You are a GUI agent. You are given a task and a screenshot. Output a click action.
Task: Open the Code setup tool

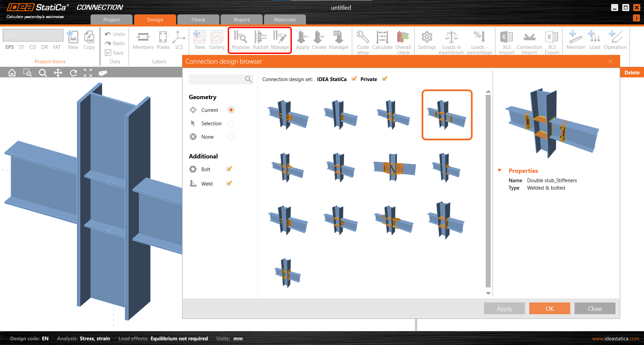tap(362, 41)
